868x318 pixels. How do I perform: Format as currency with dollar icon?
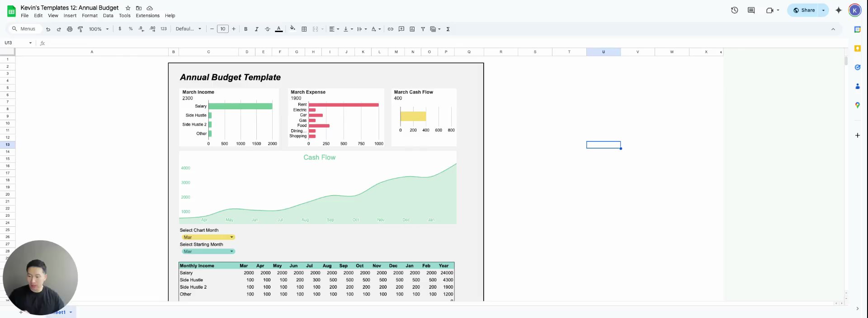pos(120,29)
